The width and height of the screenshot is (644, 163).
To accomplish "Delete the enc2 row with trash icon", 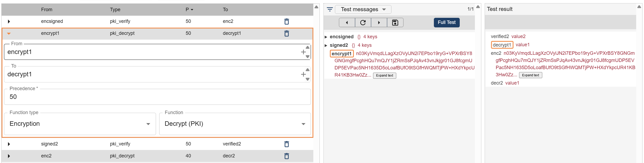I will (286, 156).
